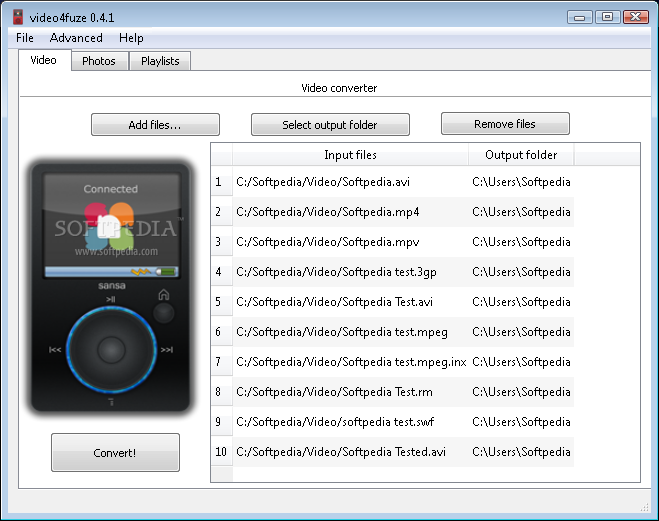The height and width of the screenshot is (521, 659).
Task: Maximize the video4fuze window
Action: tap(607, 17)
